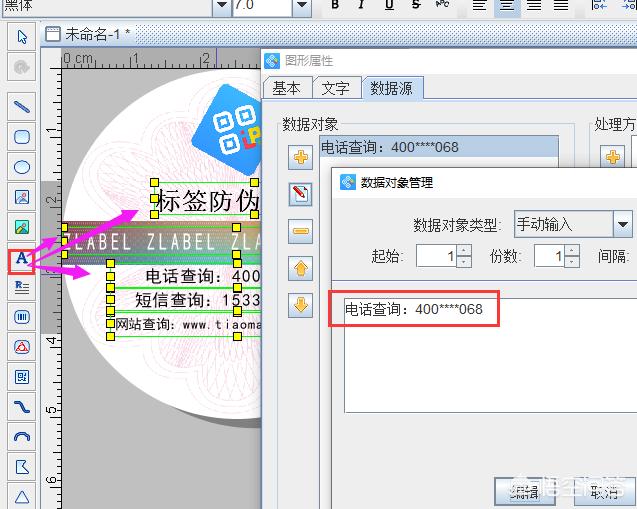The image size is (637, 509).
Task: Select the arc drawing tool
Action: [22, 437]
